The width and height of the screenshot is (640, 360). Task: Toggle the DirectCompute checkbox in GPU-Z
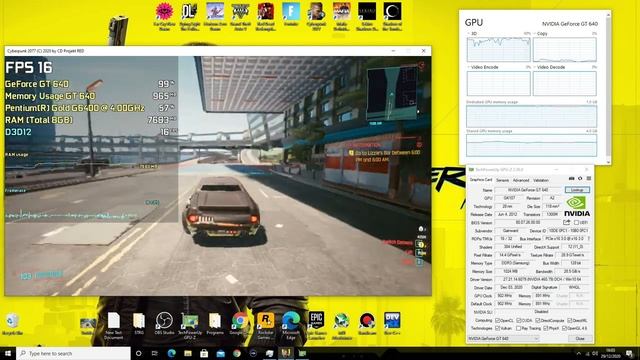[x=538, y=321]
